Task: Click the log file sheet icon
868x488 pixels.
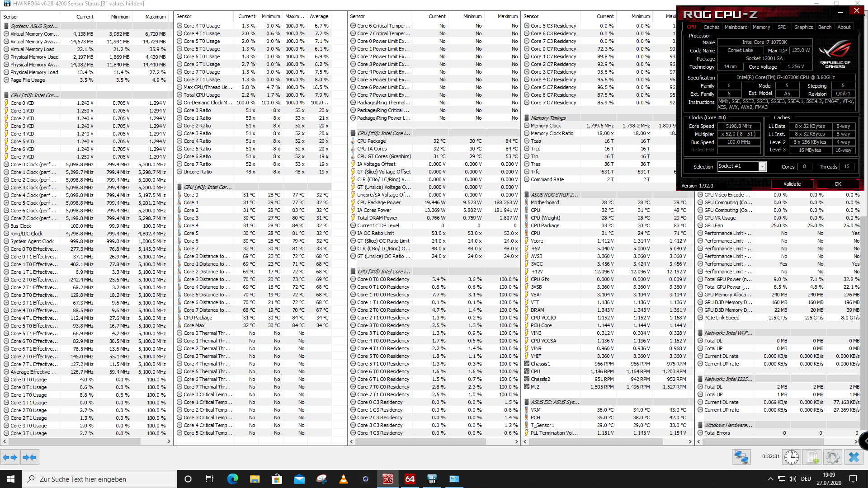Action: pyautogui.click(x=812, y=457)
